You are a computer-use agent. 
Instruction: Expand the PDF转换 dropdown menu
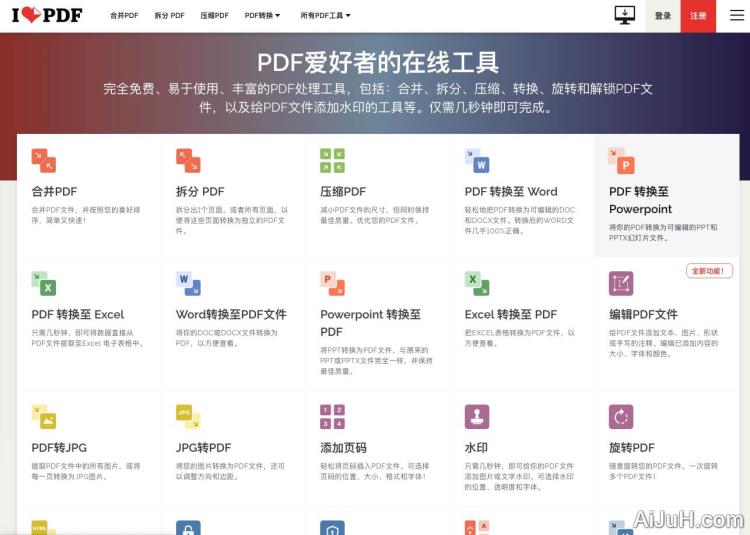[x=262, y=15]
